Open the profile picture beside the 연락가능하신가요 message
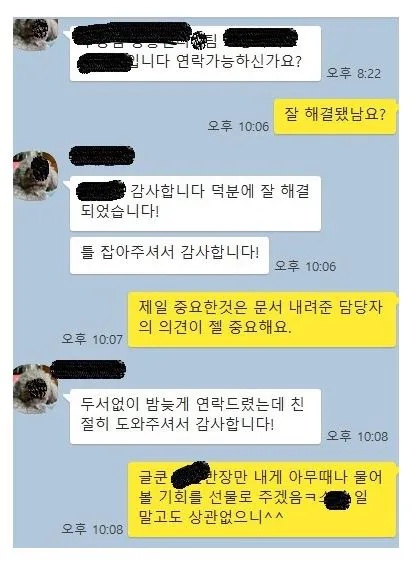 (35, 34)
